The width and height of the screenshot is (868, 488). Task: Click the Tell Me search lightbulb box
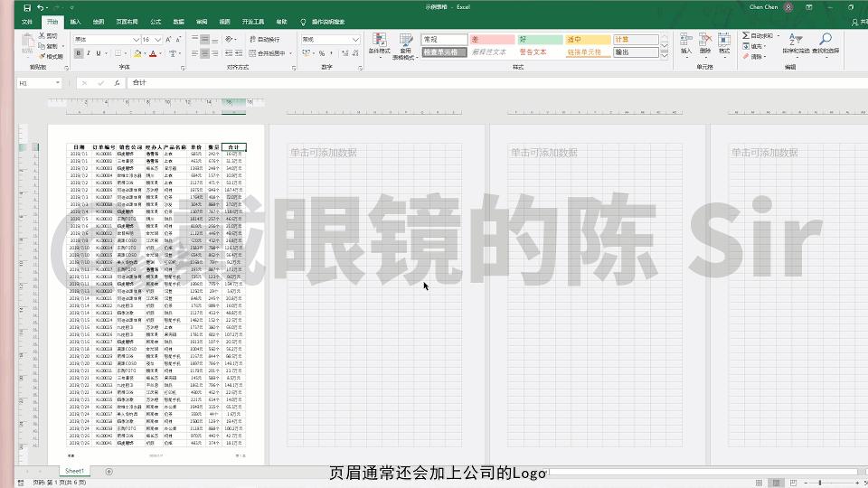click(x=324, y=22)
